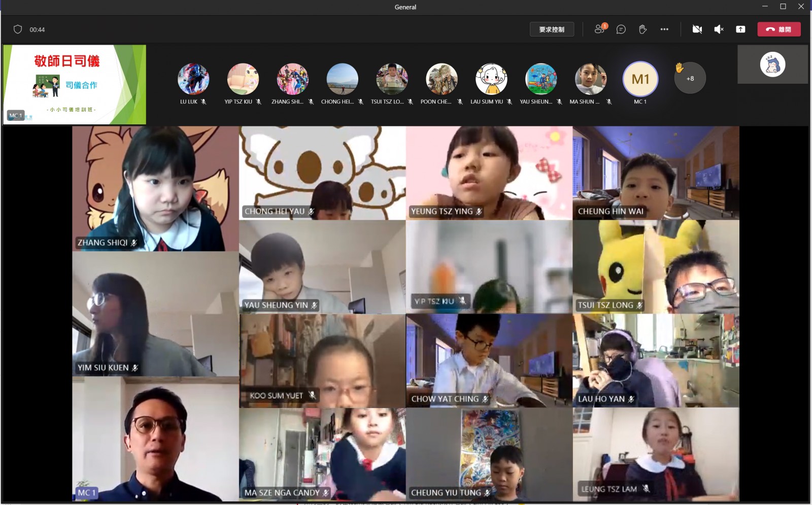The width and height of the screenshot is (812, 505).
Task: Select CHONG HEI... avatar in participant strip
Action: point(343,79)
